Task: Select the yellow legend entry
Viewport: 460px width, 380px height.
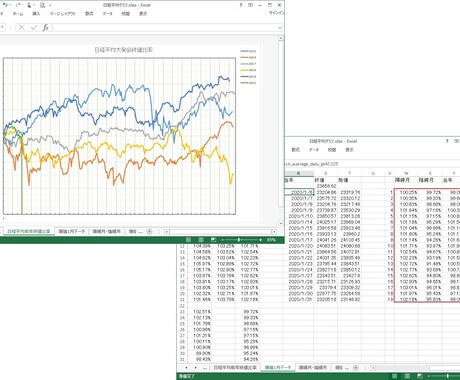Action: 248,70
